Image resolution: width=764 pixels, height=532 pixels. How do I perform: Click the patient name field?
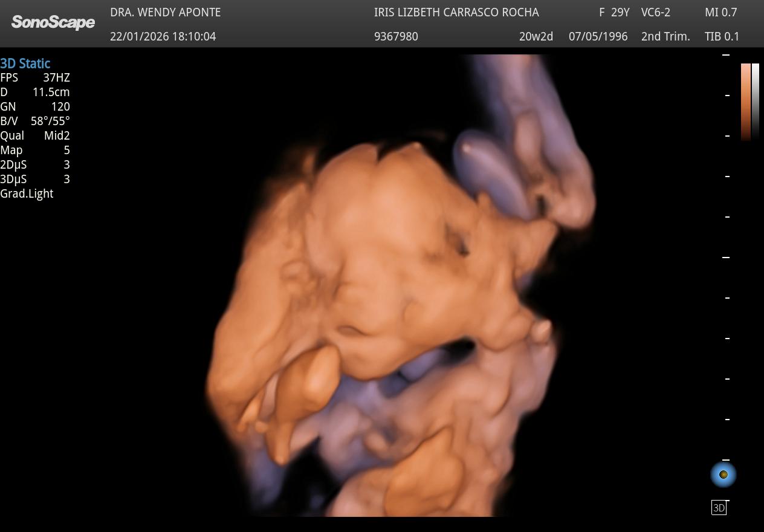tap(456, 12)
